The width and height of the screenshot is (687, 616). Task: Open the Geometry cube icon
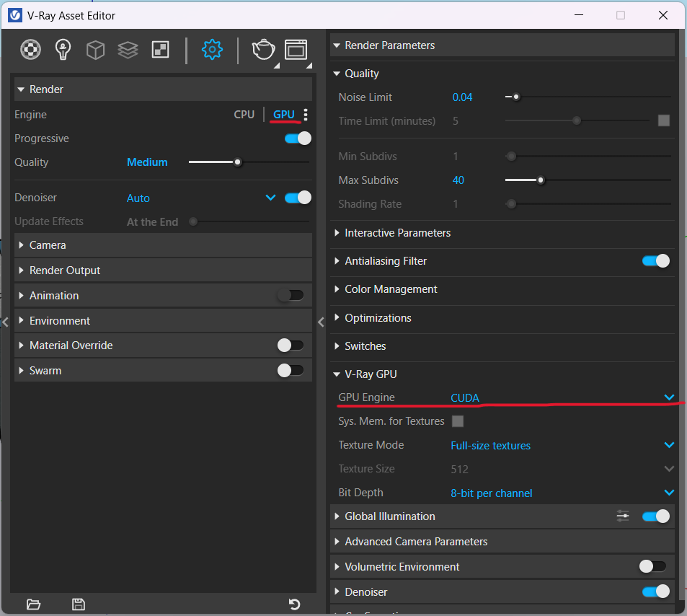(95, 50)
